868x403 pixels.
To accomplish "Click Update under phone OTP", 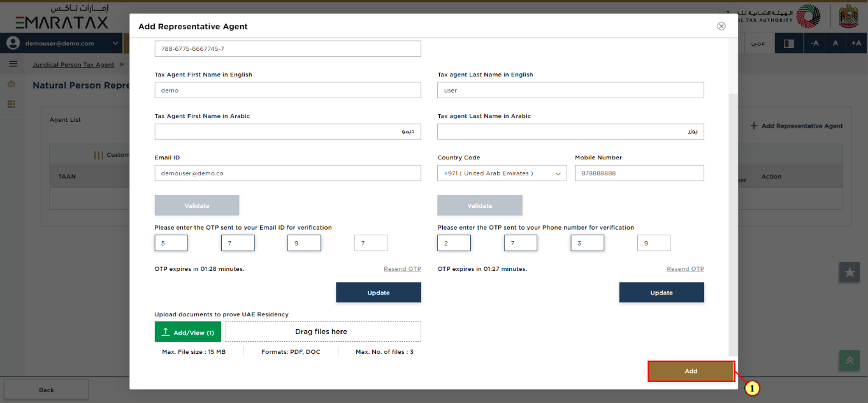I will coord(662,293).
